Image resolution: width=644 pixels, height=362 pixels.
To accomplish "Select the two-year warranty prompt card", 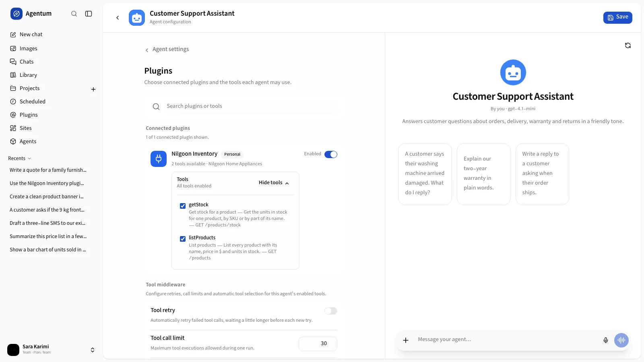I will point(484,174).
